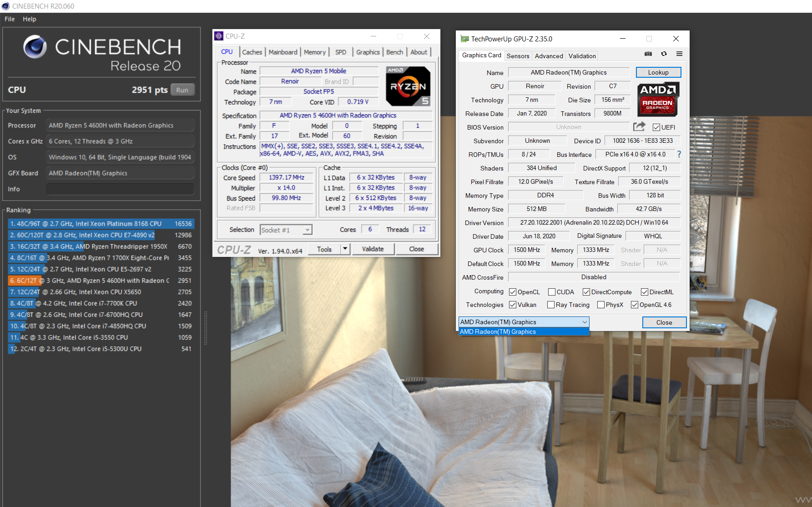Click the Validate button in CPU-Z
The height and width of the screenshot is (507, 812).
373,249
